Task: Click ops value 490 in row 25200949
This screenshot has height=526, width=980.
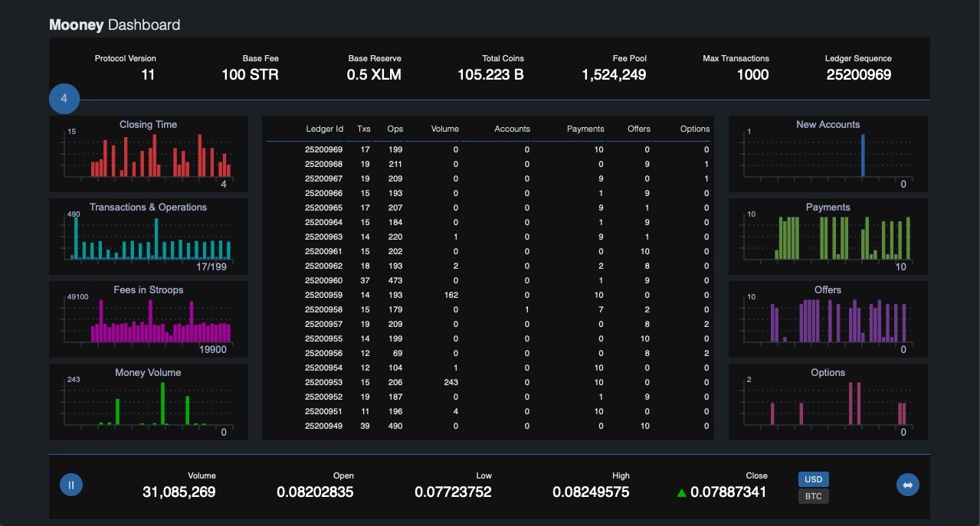Action: [395, 426]
